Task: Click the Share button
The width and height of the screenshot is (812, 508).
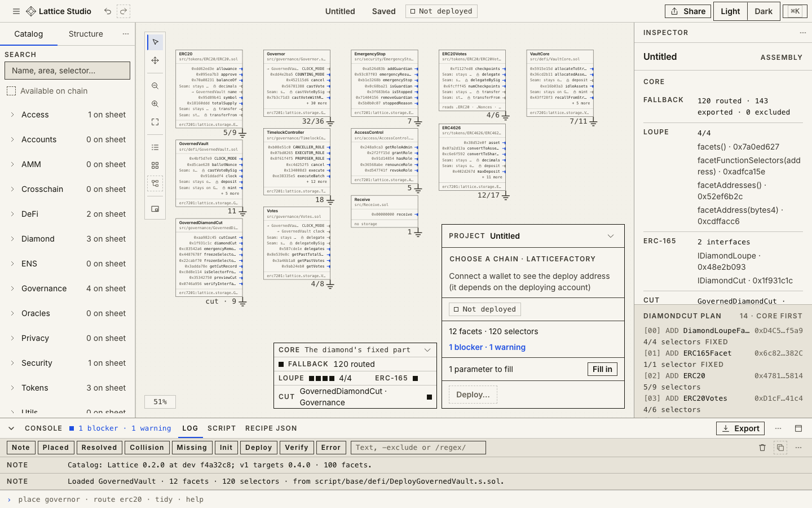Action: 688,11
